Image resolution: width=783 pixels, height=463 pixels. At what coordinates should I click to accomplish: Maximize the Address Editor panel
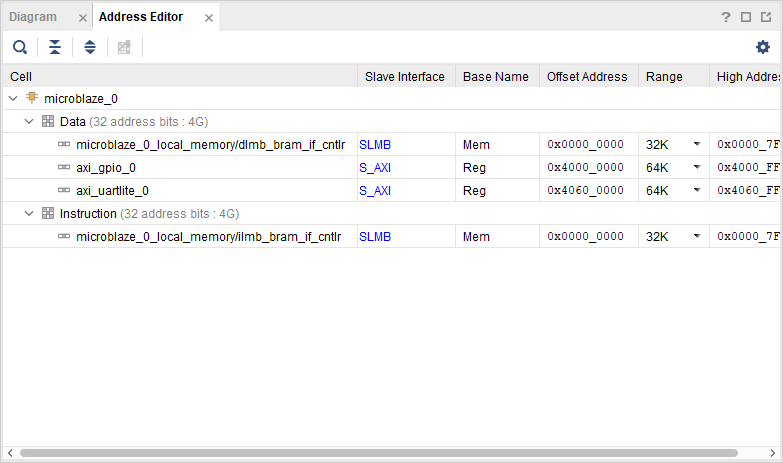click(x=746, y=17)
